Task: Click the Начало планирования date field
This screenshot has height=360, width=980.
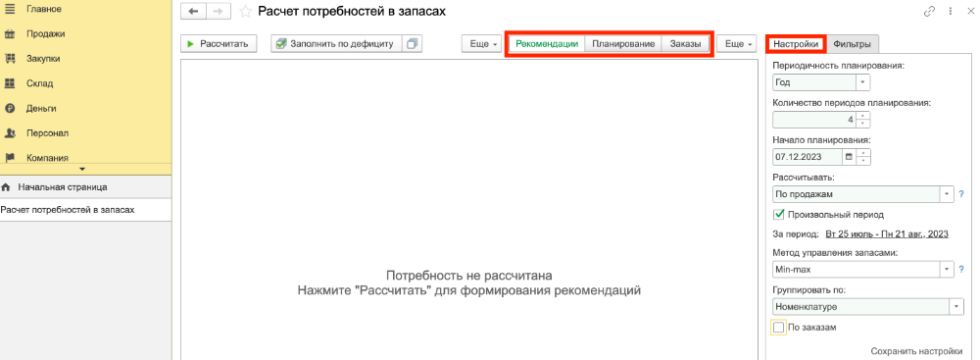Action: pyautogui.click(x=808, y=157)
